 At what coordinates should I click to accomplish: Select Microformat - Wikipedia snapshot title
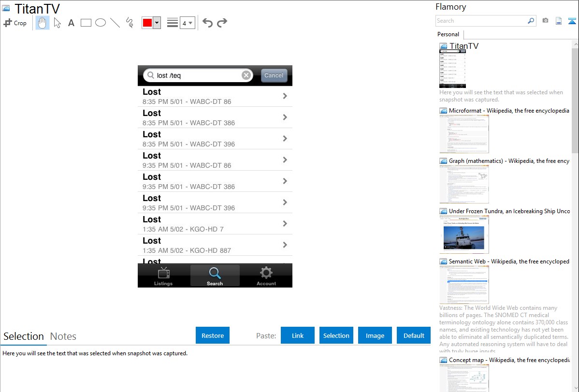point(509,111)
